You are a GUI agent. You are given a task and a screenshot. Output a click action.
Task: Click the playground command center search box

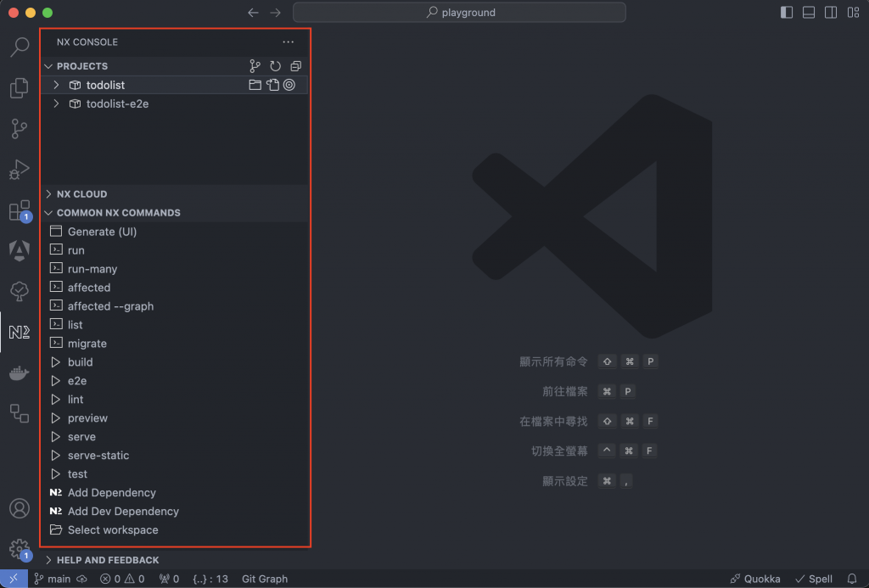[459, 12]
